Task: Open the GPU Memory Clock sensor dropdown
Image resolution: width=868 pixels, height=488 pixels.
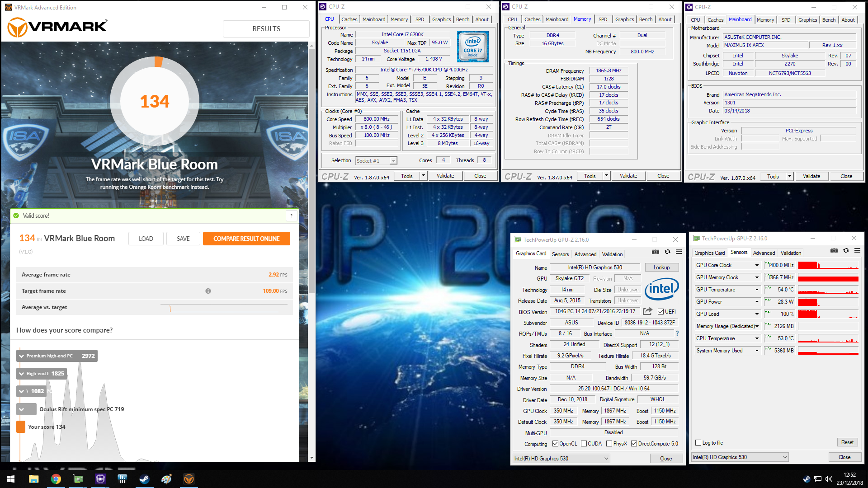Action: 757,277
